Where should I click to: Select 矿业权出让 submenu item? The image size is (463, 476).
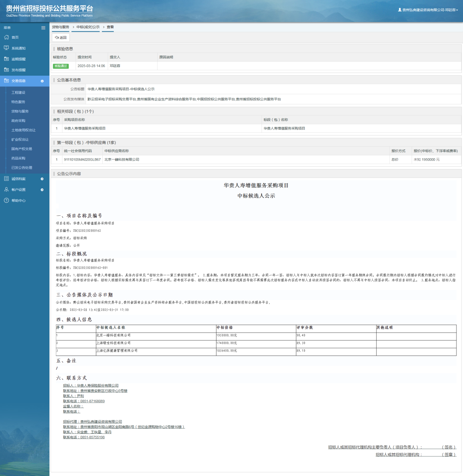20,139
